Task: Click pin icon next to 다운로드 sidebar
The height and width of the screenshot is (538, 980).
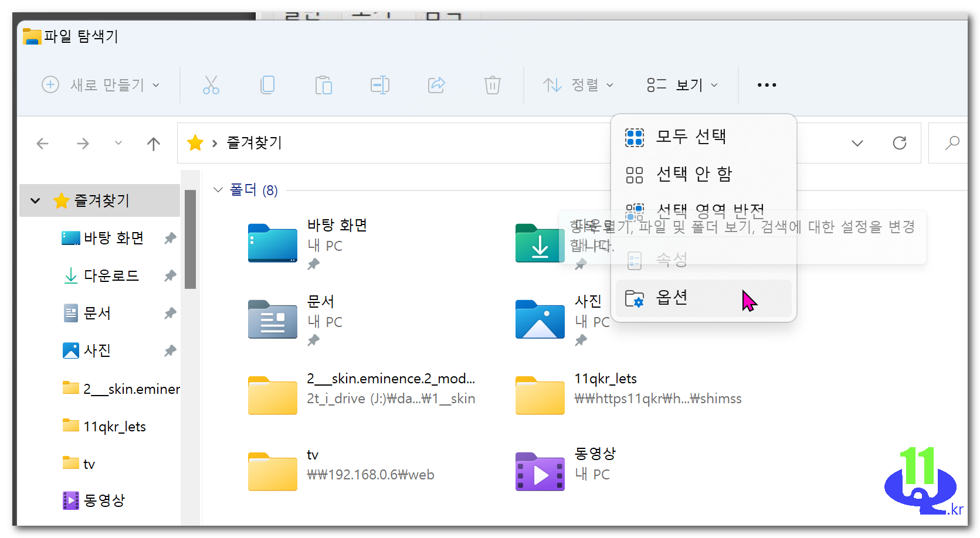Action: tap(170, 275)
